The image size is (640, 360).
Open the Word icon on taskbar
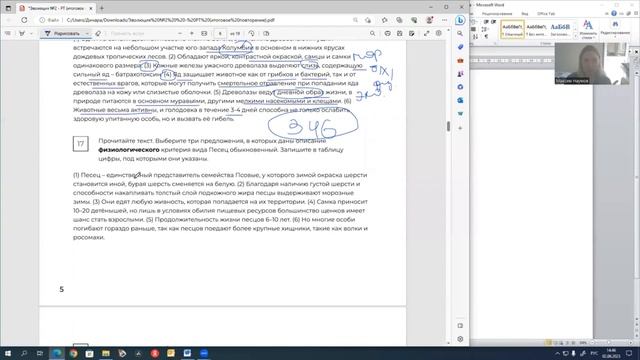pos(187,353)
